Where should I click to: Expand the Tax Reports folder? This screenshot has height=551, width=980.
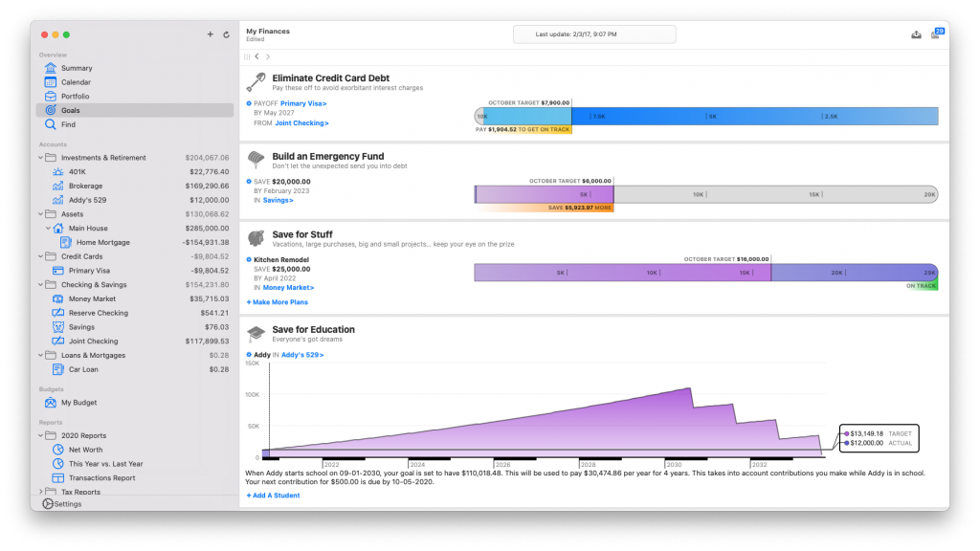[x=40, y=492]
